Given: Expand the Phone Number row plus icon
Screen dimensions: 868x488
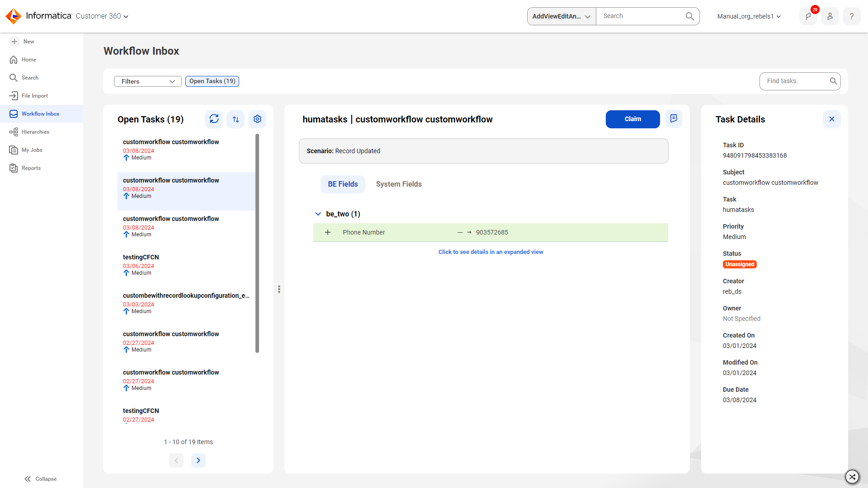Looking at the screenshot, I should (328, 232).
